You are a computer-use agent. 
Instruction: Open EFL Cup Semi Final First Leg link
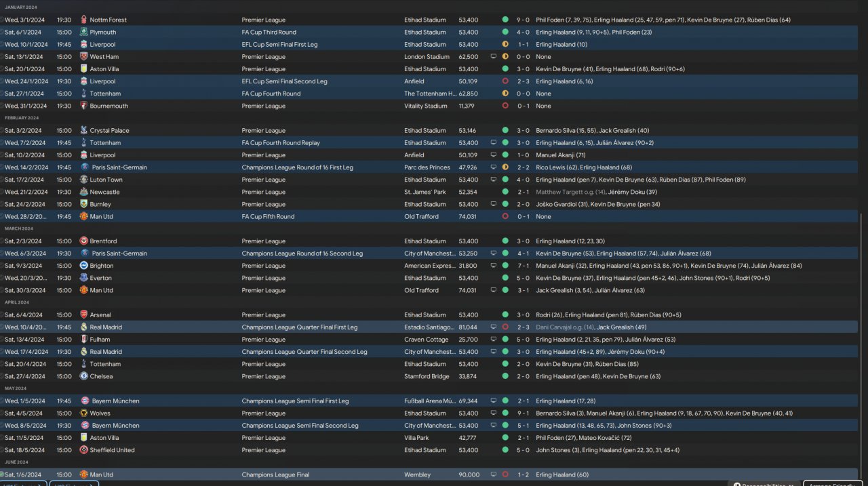(x=279, y=44)
